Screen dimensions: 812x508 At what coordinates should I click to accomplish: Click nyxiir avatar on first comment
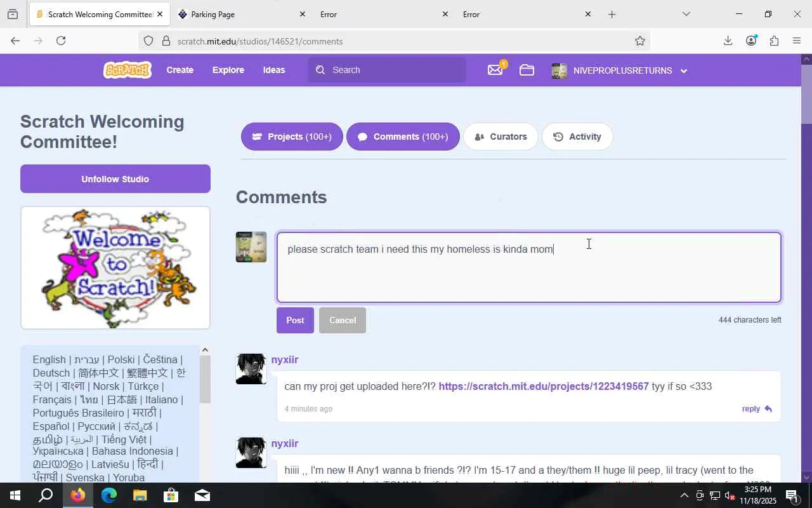coord(251,369)
